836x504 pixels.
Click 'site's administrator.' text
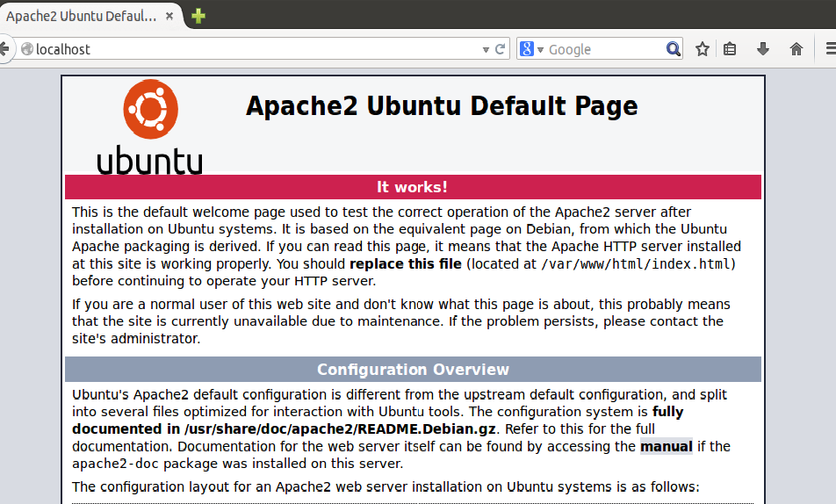tap(136, 339)
